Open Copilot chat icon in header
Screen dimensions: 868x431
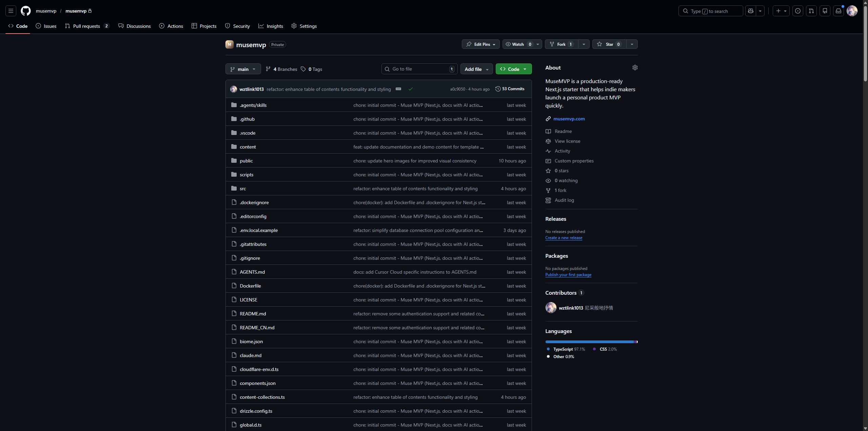[751, 11]
